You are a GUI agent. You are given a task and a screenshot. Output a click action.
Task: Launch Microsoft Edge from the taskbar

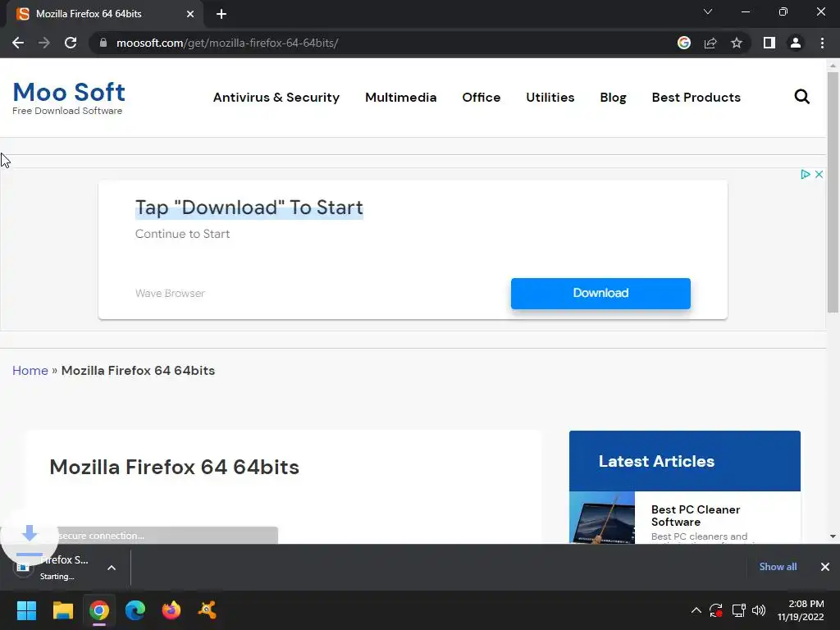coord(135,610)
